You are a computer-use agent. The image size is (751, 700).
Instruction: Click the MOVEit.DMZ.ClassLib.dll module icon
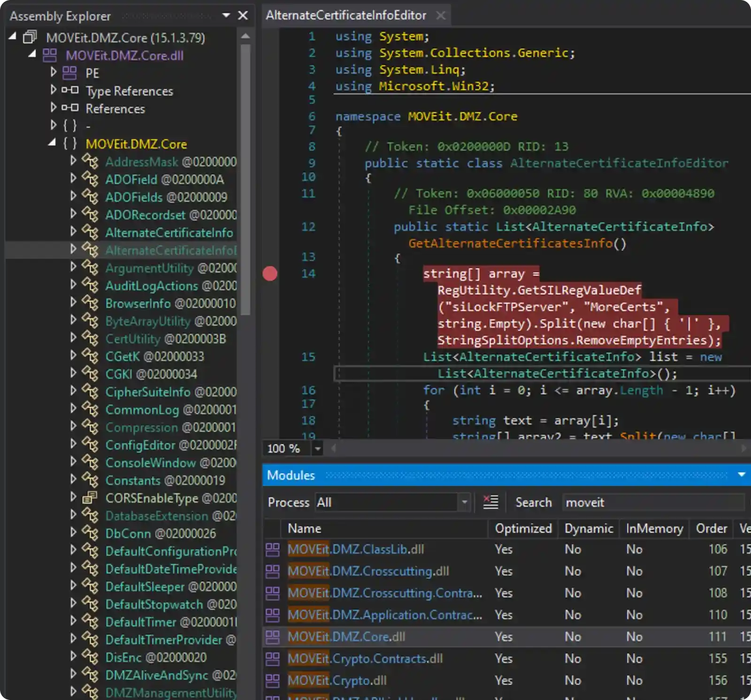[x=273, y=549]
